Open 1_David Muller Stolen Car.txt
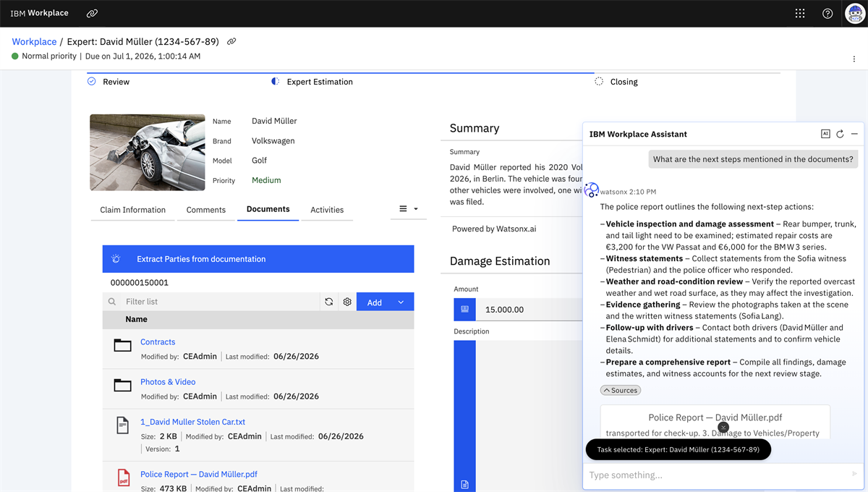This screenshot has height=492, width=868. click(193, 421)
